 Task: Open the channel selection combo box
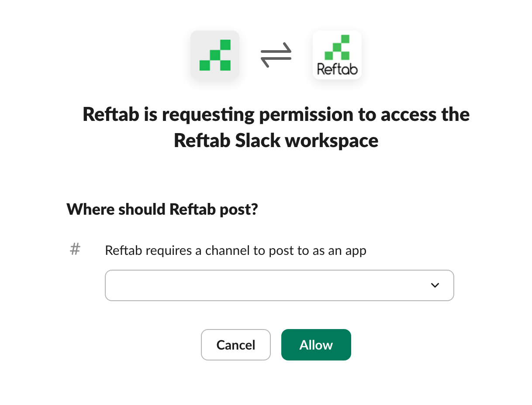coord(279,285)
